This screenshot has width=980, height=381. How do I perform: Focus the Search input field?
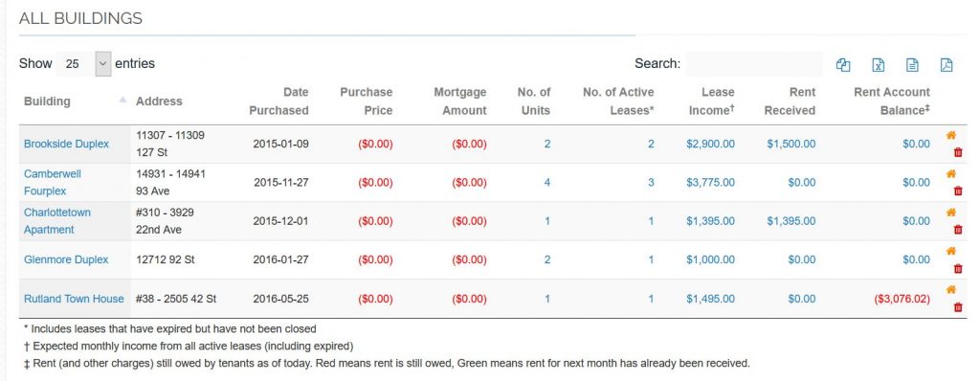[754, 64]
